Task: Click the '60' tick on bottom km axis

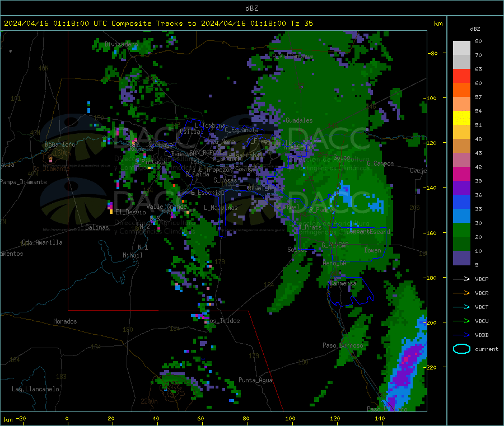Action: (200, 418)
